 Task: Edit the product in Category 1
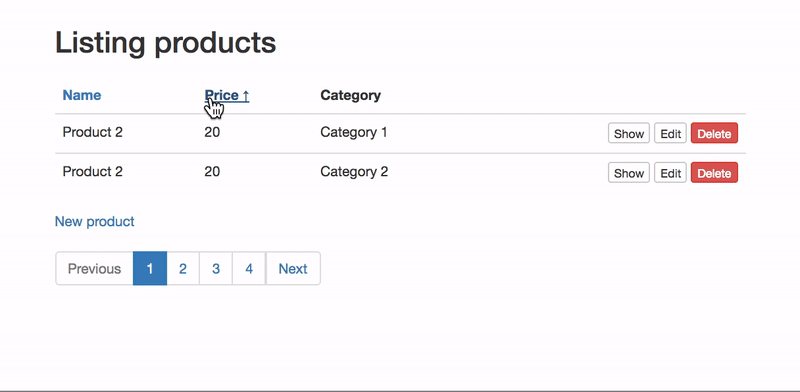670,133
